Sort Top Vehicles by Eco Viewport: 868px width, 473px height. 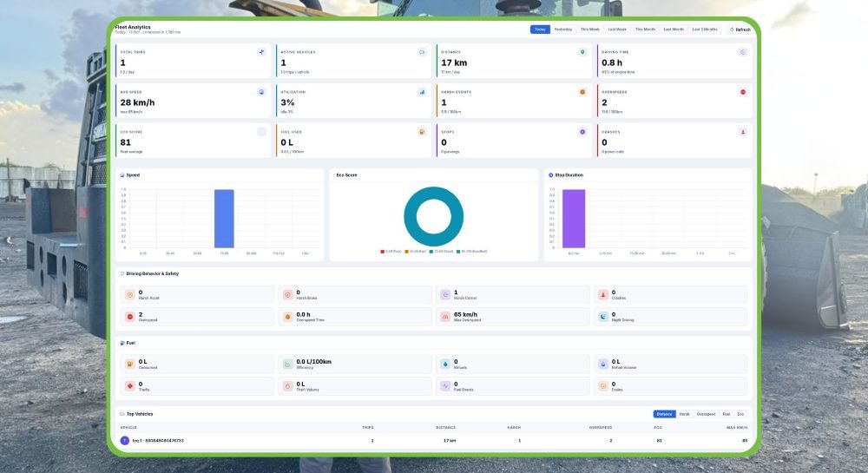tap(740, 414)
